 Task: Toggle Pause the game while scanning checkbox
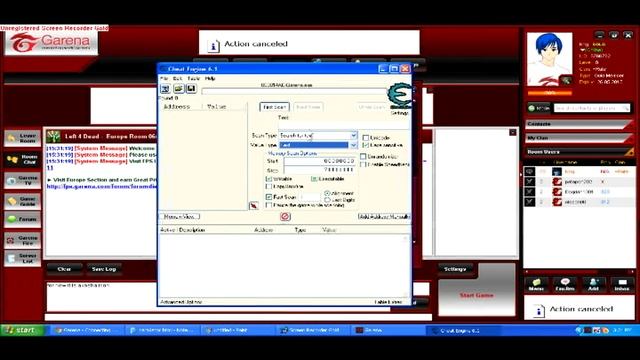[269, 205]
